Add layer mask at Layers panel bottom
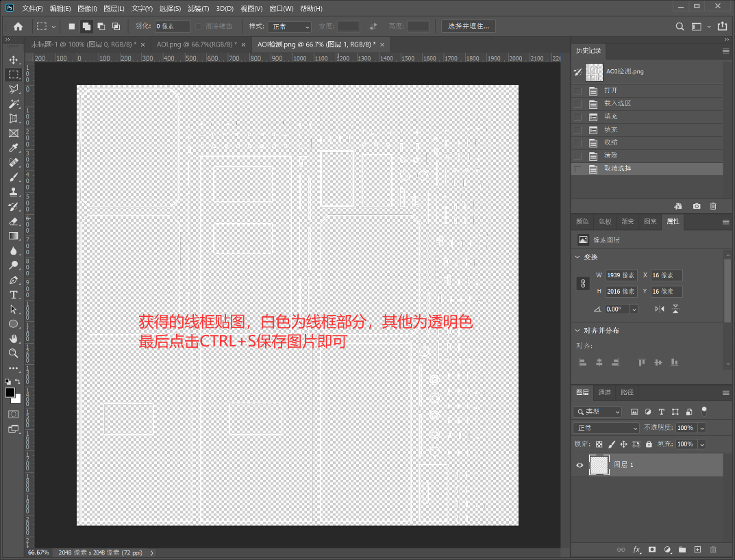 coord(652,549)
